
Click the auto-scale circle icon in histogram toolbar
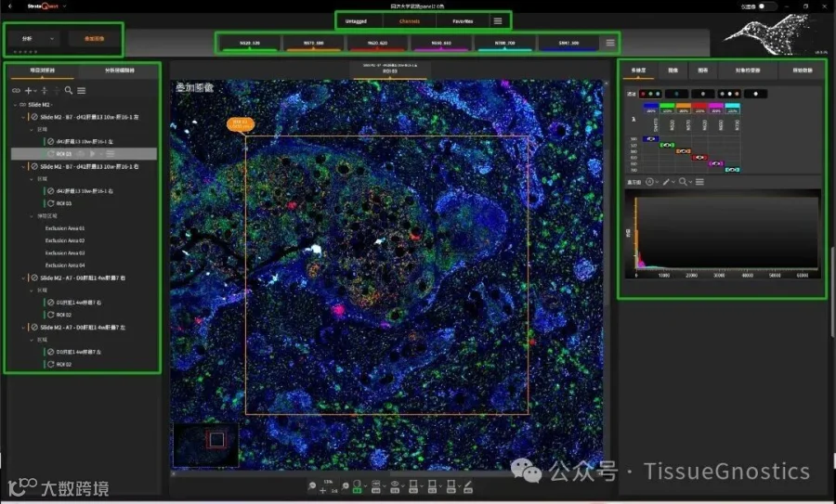pyautogui.click(x=649, y=182)
